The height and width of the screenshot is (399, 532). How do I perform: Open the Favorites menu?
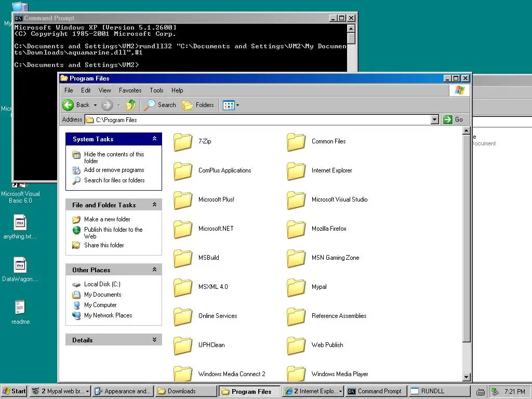[130, 90]
